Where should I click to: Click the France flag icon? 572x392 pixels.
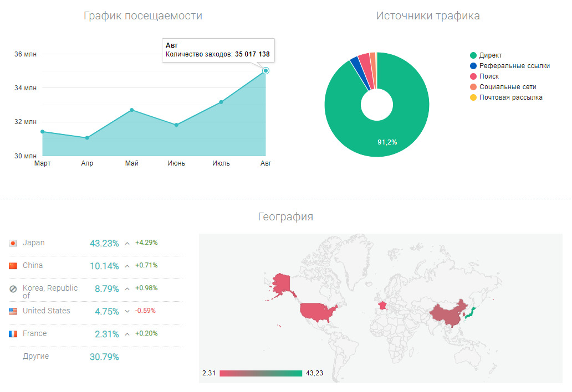13,334
